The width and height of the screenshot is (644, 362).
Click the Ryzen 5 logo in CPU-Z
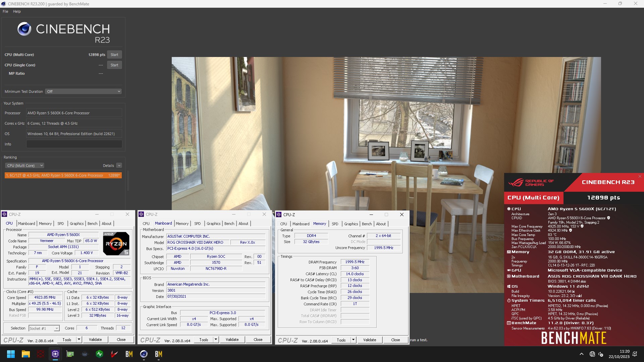point(116,244)
